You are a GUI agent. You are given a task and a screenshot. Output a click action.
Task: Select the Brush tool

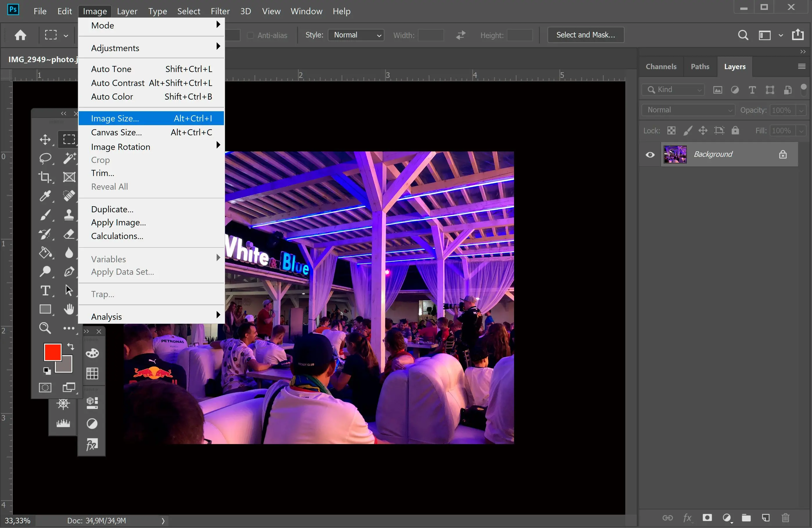tap(46, 214)
